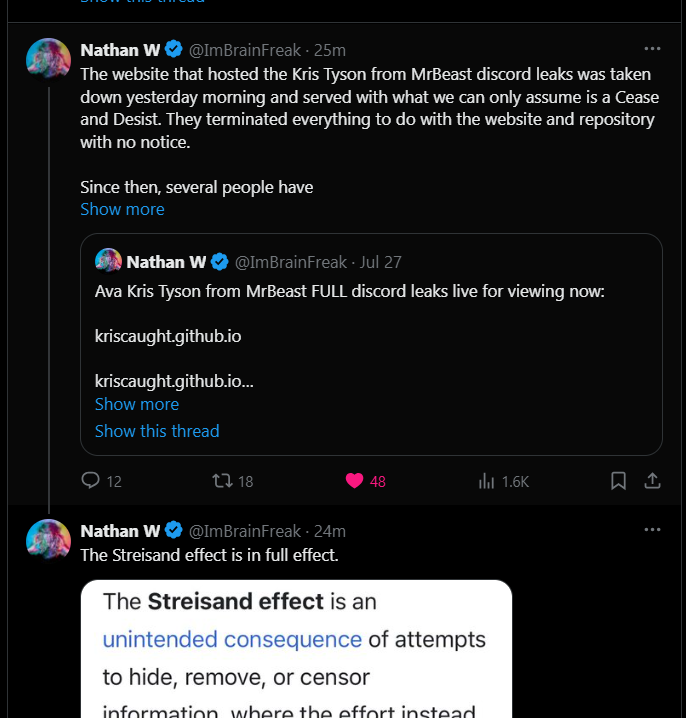Open more options on the 25m tweet
The width and height of the screenshot is (686, 718).
point(652,49)
